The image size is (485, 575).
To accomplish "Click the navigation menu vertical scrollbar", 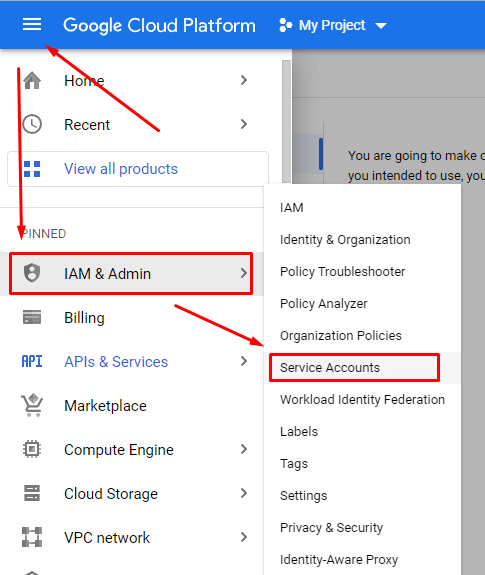I will tap(287, 121).
